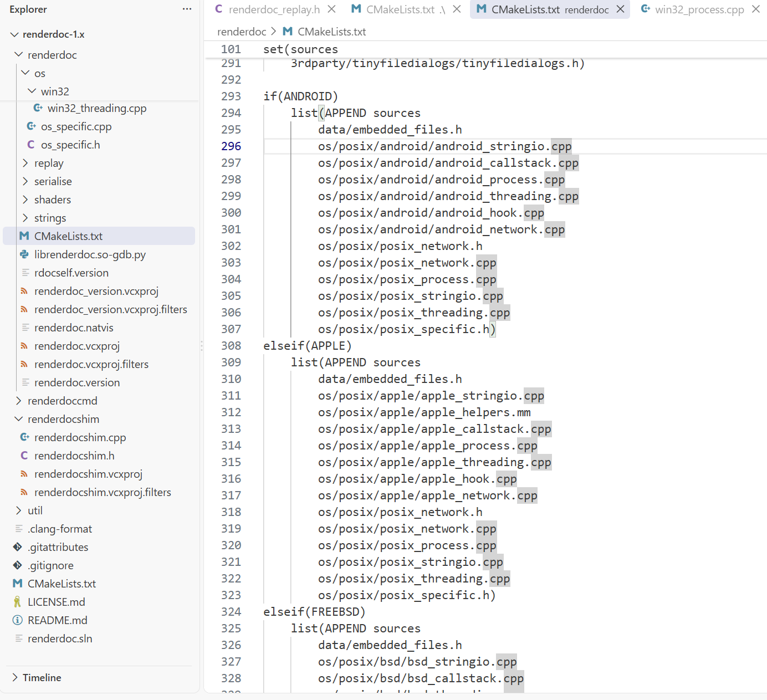Open renderdoc.natvis file
This screenshot has height=700, width=767.
pos(74,328)
